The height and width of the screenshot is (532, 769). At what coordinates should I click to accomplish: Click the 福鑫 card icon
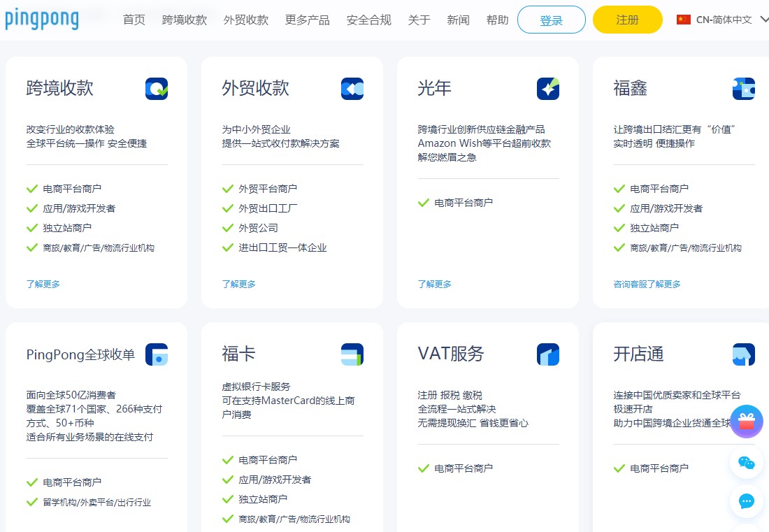pos(744,89)
